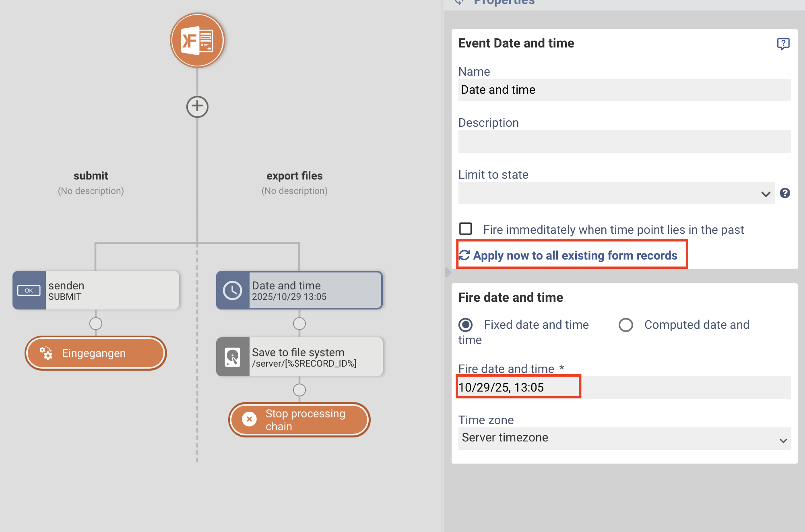Click the clock icon on Date and time node

pyautogui.click(x=233, y=290)
